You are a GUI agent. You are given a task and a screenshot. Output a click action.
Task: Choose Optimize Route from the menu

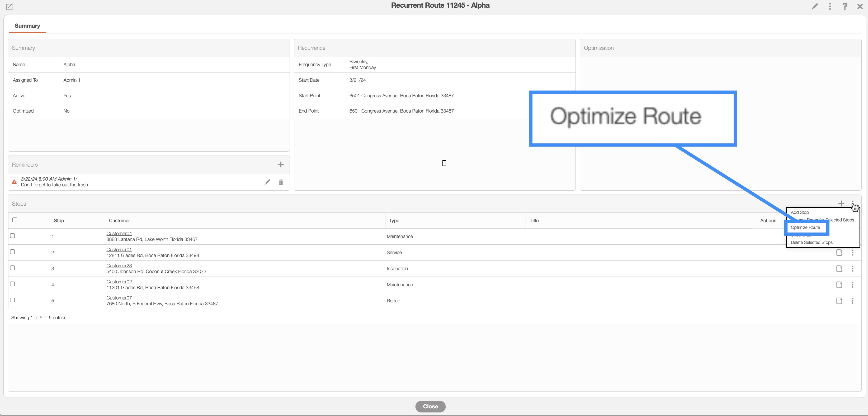click(x=805, y=228)
